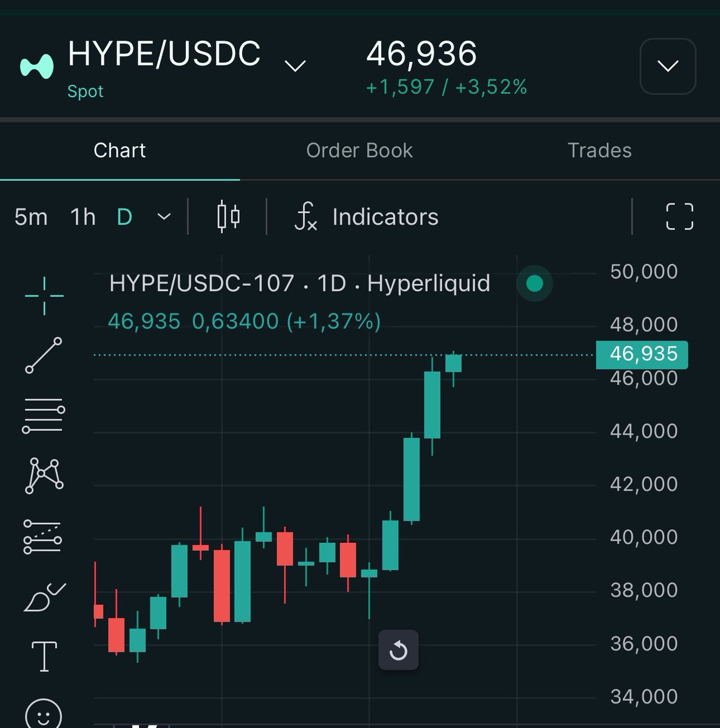Click the 34,000 price axis label
720x728 pixels.
click(644, 696)
